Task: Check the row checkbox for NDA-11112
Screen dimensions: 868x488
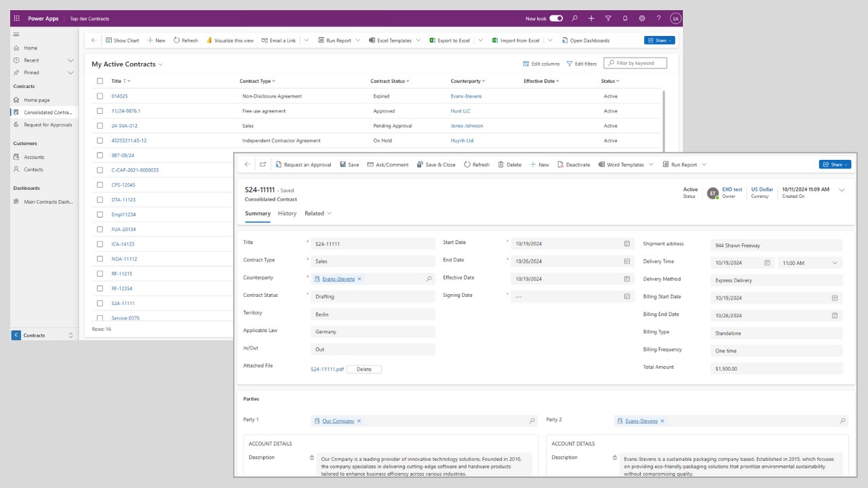Action: [100, 259]
